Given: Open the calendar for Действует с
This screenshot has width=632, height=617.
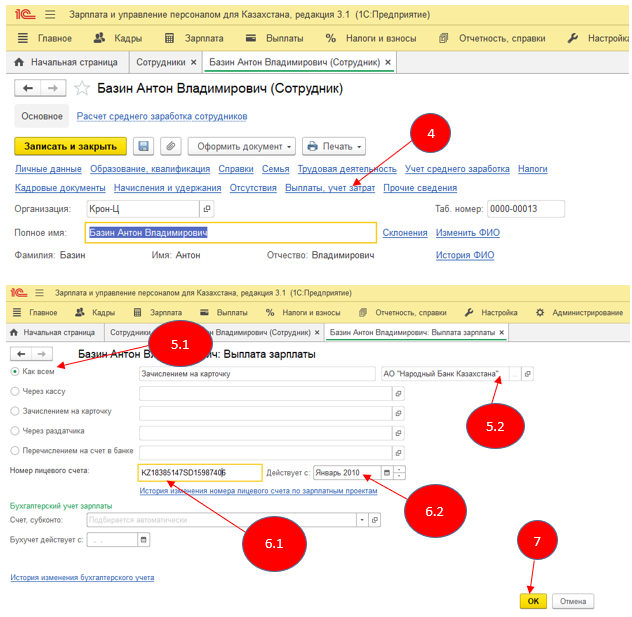Looking at the screenshot, I should [x=387, y=472].
